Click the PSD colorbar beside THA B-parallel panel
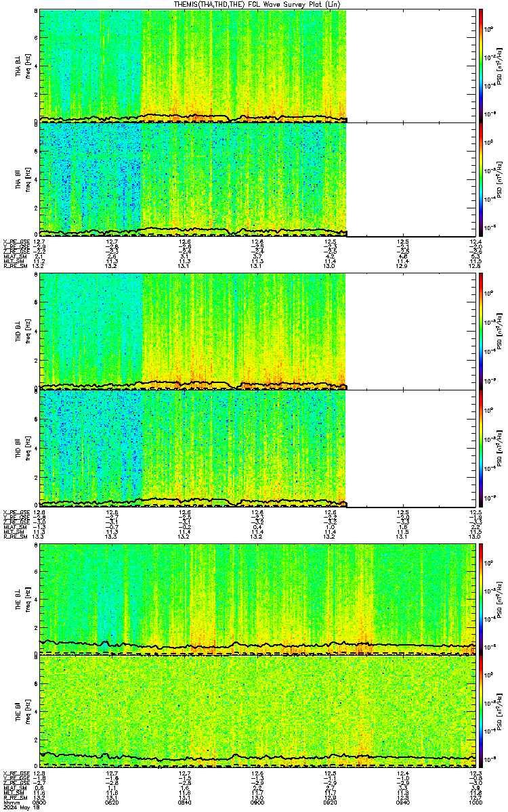508x812 pixels. click(x=481, y=179)
